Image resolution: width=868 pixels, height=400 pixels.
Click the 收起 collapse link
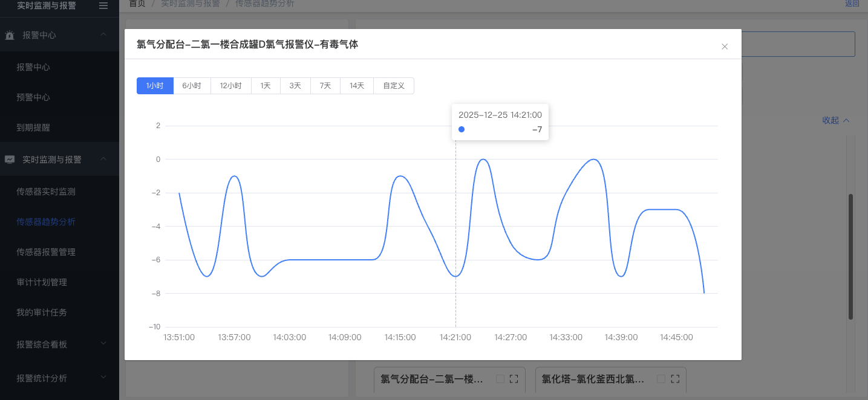[835, 120]
